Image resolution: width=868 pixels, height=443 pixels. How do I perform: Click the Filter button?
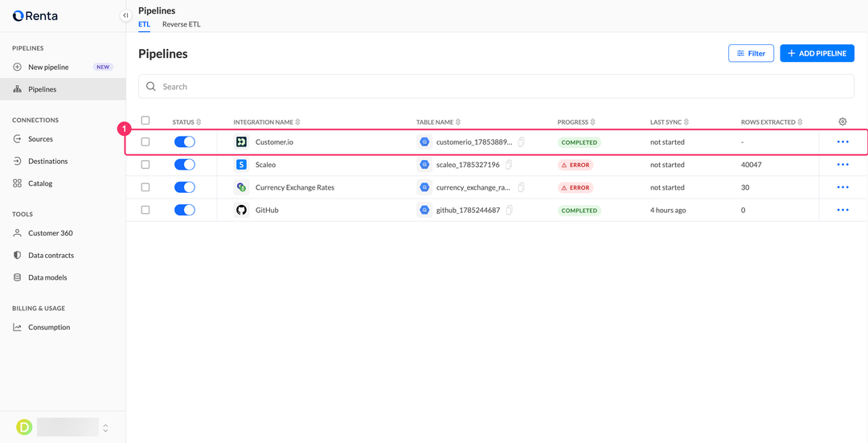point(751,53)
